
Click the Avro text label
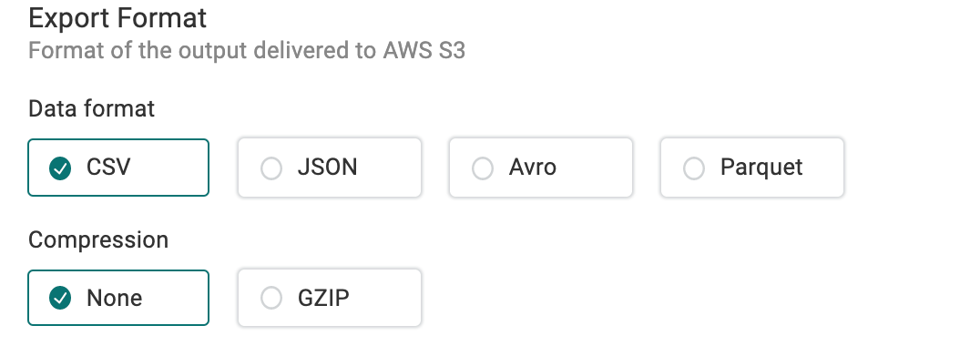click(x=533, y=168)
